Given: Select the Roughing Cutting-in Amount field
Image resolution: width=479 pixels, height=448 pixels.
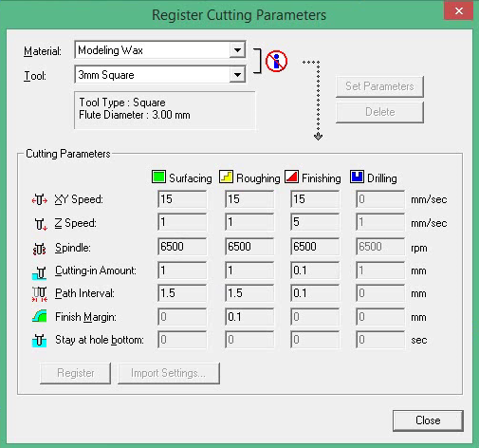Looking at the screenshot, I should [x=249, y=271].
